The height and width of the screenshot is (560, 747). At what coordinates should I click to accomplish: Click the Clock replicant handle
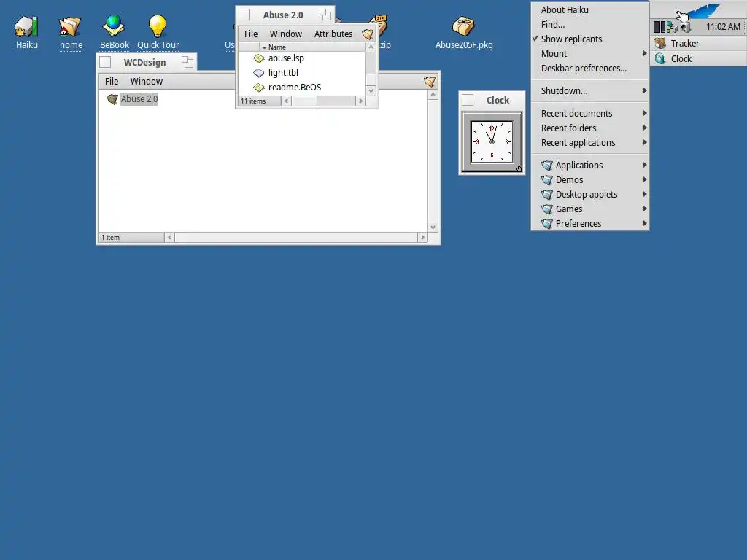pos(519,168)
